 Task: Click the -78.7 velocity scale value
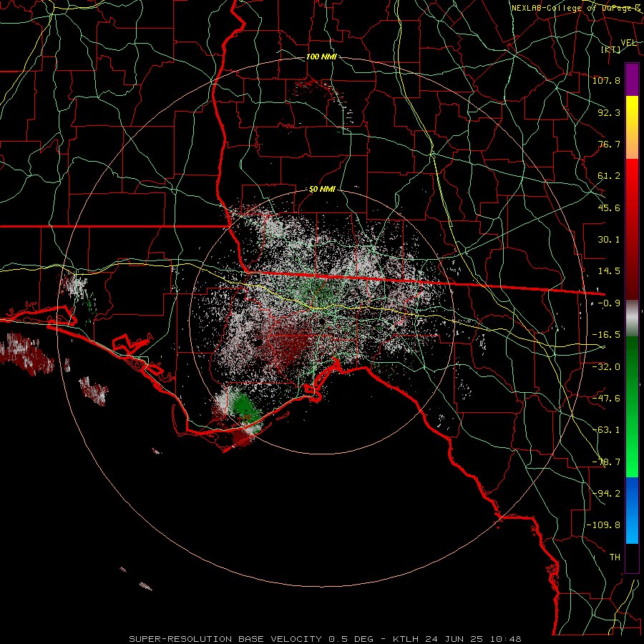coord(606,462)
